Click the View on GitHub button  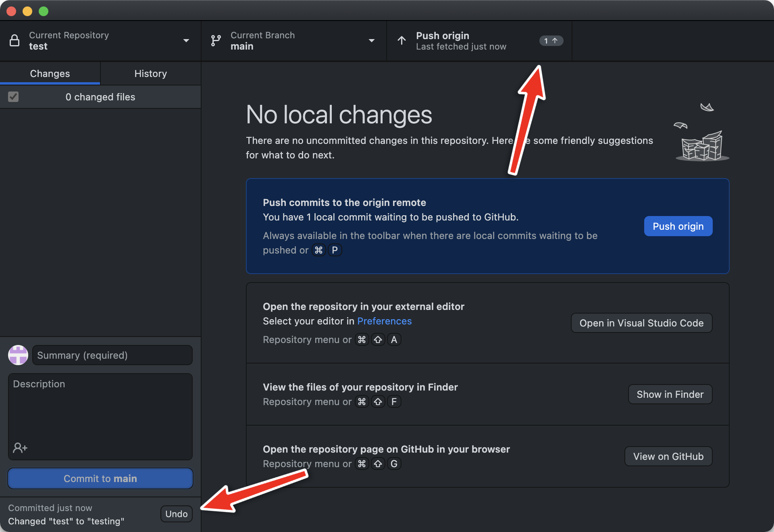coord(668,457)
